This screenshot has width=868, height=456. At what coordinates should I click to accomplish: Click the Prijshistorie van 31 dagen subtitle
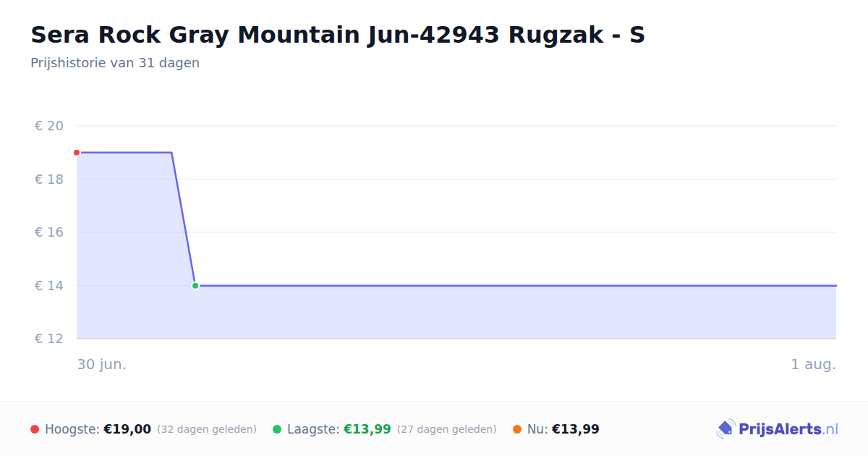coord(115,63)
